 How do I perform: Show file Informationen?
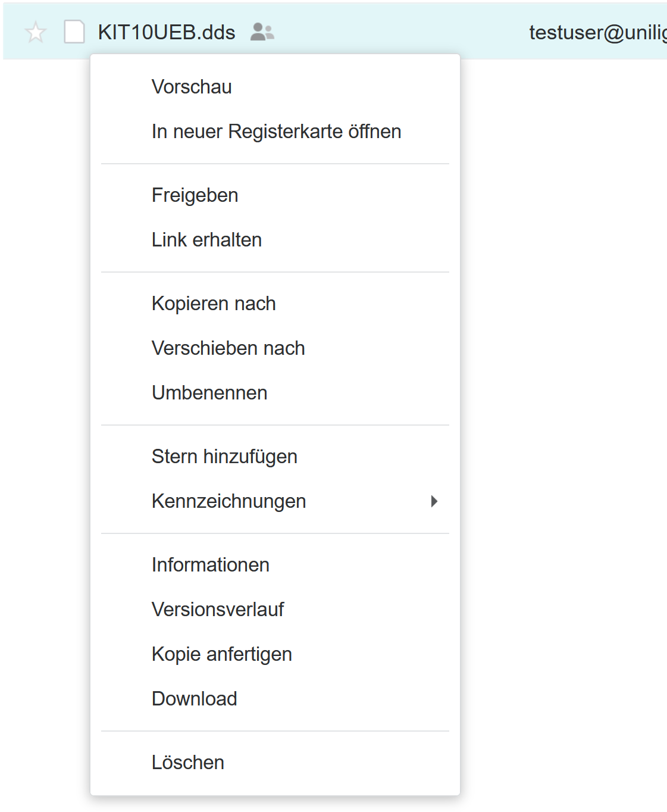click(211, 565)
